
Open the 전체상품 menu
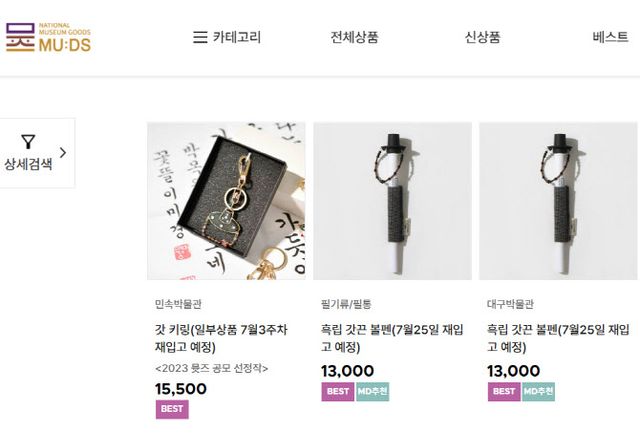coord(354,37)
